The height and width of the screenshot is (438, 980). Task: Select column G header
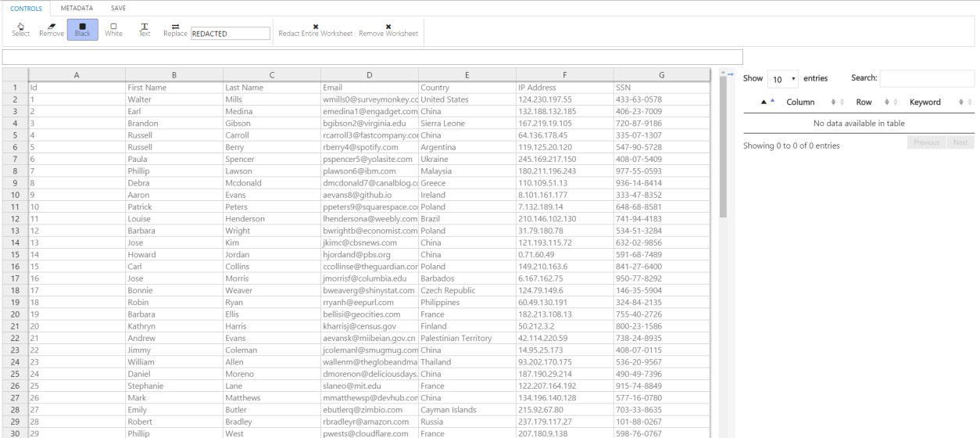[x=661, y=74]
